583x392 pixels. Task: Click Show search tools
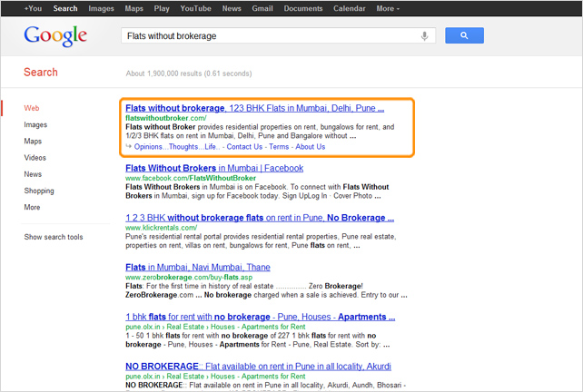[54, 237]
